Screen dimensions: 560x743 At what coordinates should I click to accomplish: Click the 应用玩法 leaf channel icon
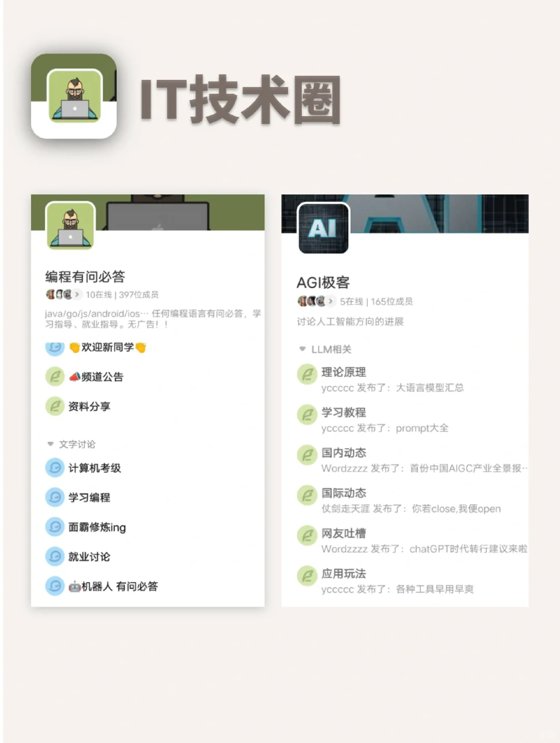coord(307,576)
